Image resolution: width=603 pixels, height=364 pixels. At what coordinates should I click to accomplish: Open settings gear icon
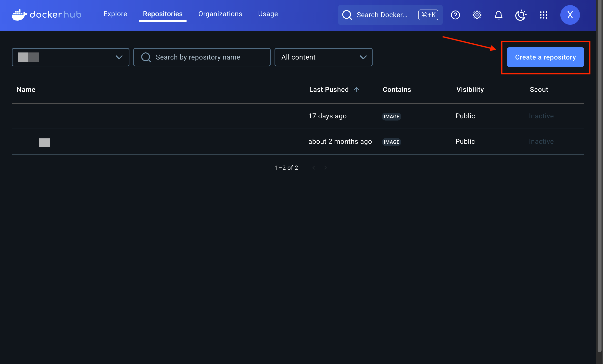point(477,15)
